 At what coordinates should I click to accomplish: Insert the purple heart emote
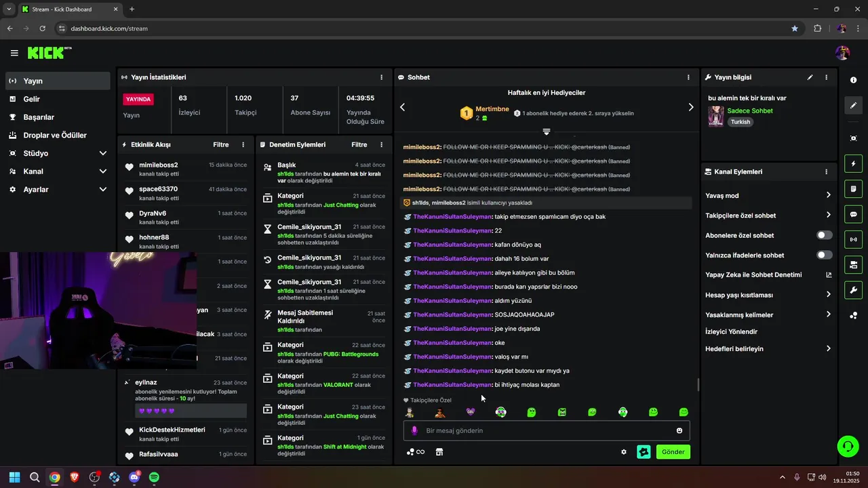(471, 411)
